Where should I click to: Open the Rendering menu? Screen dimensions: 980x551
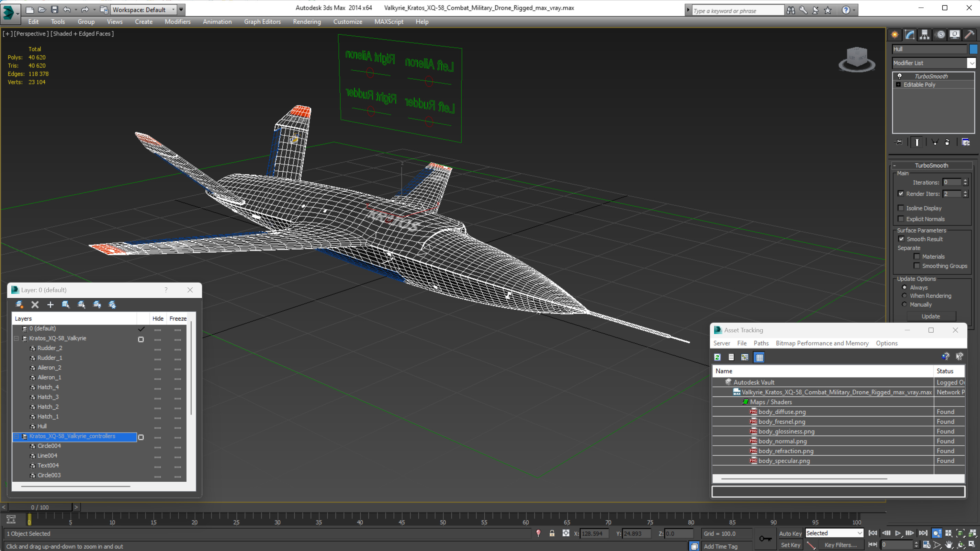point(307,22)
